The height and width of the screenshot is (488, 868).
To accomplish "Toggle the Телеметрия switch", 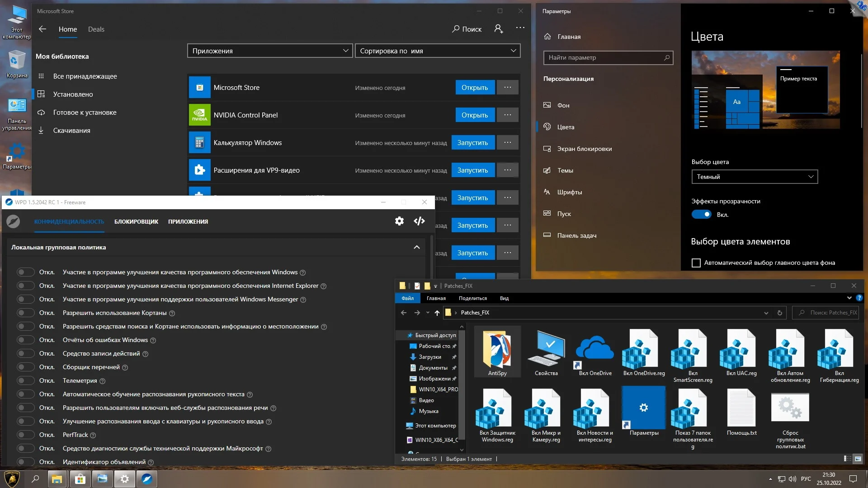I will [25, 380].
